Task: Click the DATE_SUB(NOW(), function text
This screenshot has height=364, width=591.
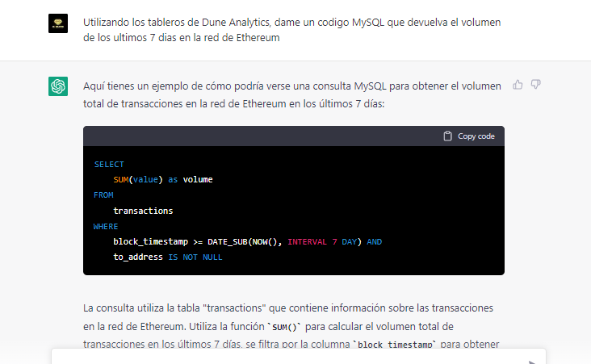Action: (245, 242)
